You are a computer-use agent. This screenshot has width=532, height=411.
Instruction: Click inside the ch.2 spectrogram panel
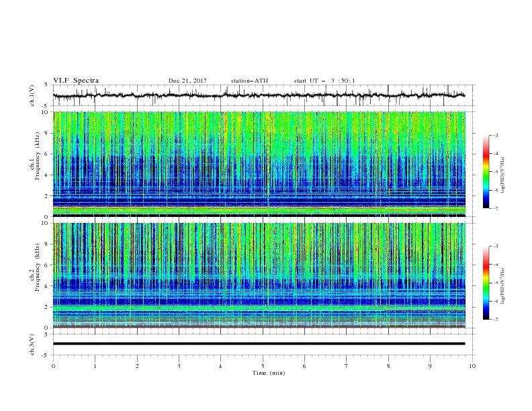259,275
